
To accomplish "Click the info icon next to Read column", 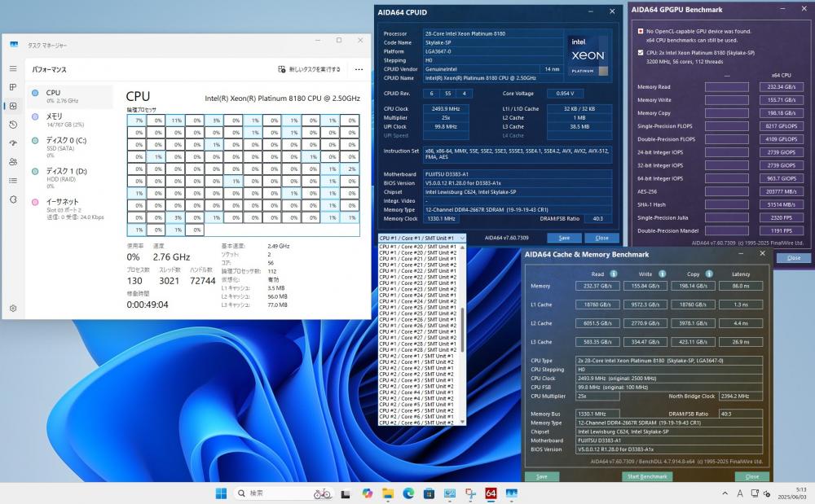I will tap(614, 274).
